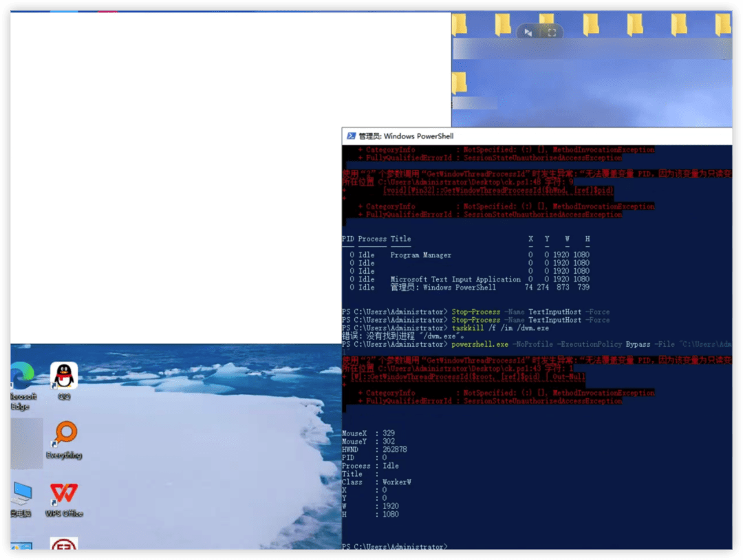
Task: Click the fullscreen icon in floating overlay
Action: pos(552,33)
